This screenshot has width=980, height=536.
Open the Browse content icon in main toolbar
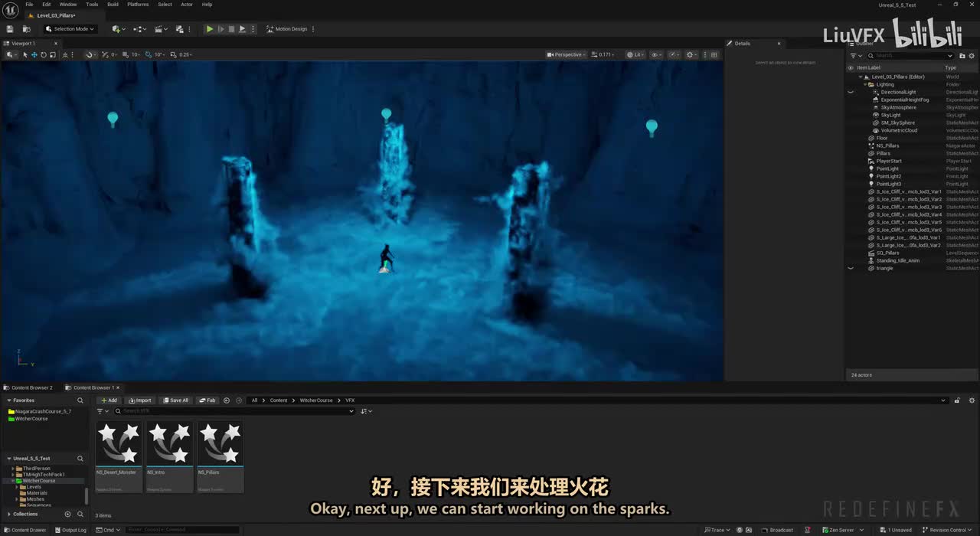tap(28, 29)
